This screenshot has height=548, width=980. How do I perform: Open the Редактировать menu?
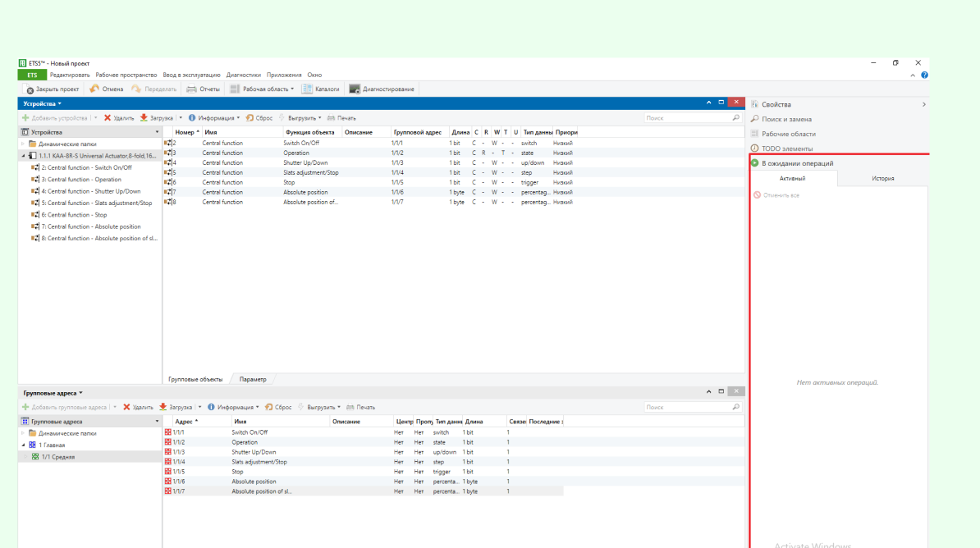tap(70, 75)
